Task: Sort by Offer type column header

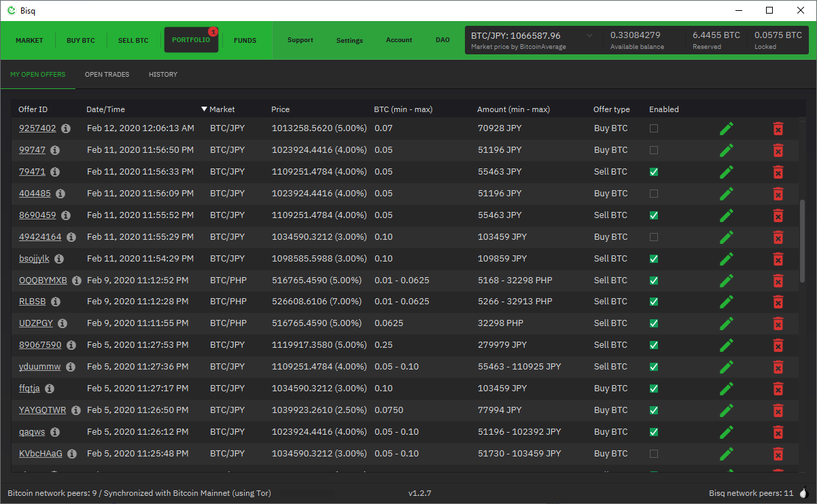Action: point(612,109)
